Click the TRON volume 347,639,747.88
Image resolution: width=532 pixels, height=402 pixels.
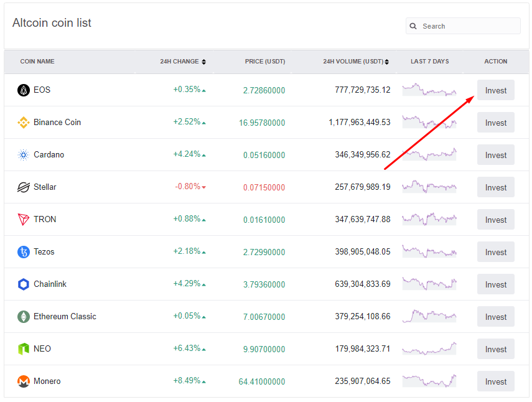coord(363,219)
